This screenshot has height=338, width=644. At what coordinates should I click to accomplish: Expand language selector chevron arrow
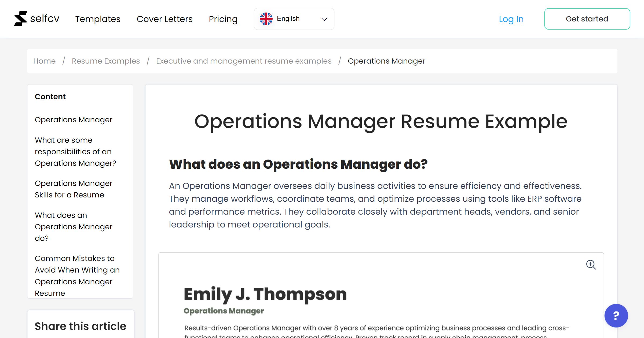coord(324,19)
